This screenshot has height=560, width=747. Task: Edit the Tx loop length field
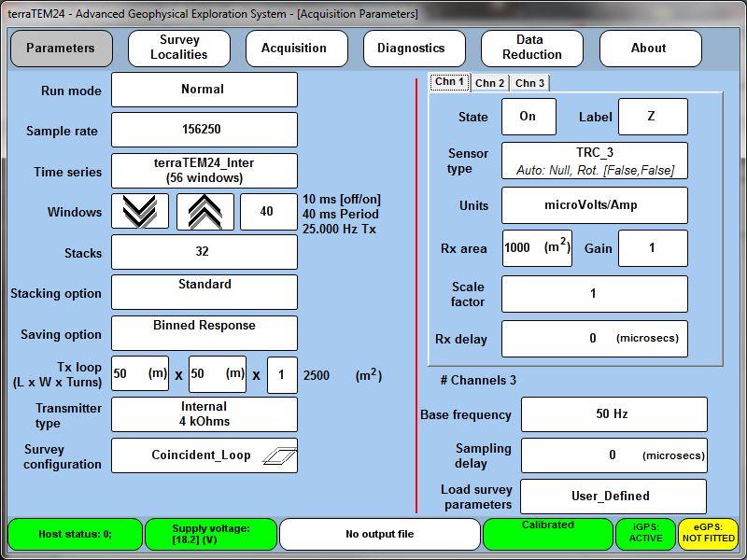click(x=140, y=374)
